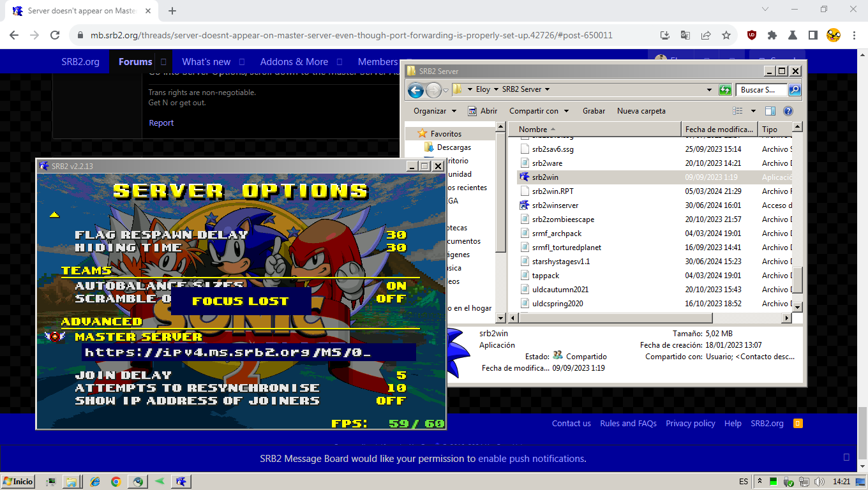Expand the Organizar dropdown in Explorer

coord(435,111)
